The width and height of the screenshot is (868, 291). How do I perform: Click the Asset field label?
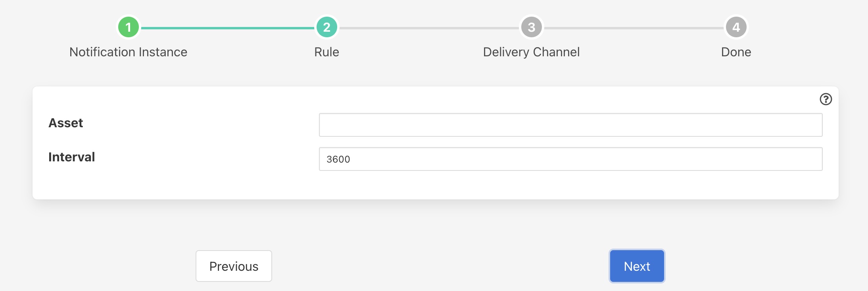tap(66, 123)
